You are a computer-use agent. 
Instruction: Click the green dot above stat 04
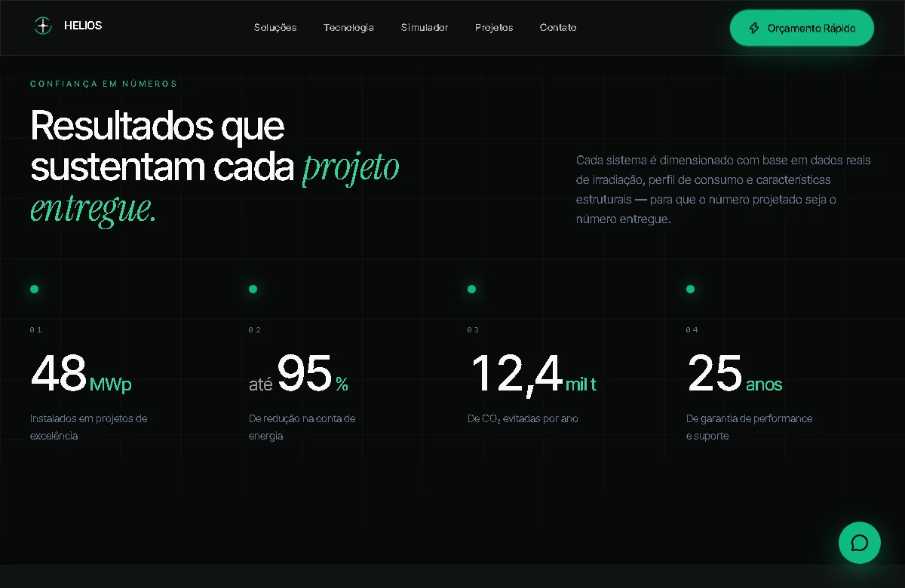tap(690, 289)
